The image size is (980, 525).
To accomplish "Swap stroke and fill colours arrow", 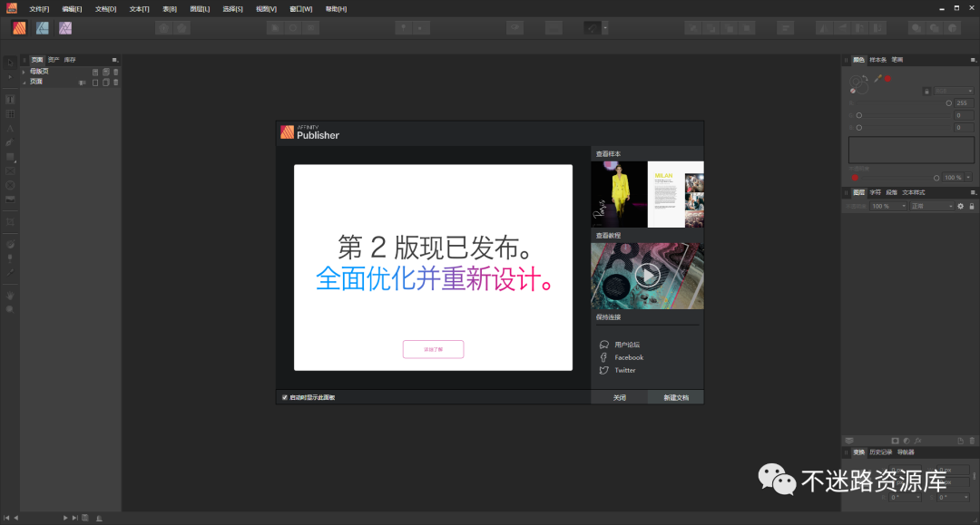I will tap(865, 79).
